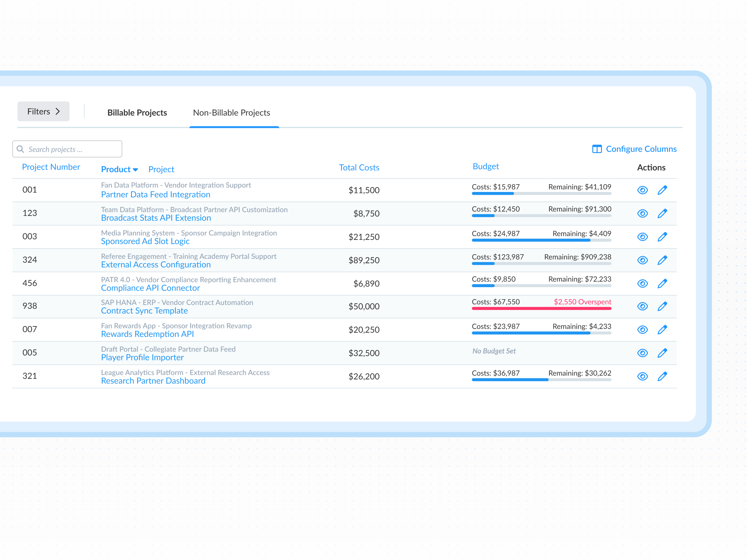Image resolution: width=747 pixels, height=560 pixels.
Task: Edit the Contract Sync Template row
Action: (x=662, y=306)
